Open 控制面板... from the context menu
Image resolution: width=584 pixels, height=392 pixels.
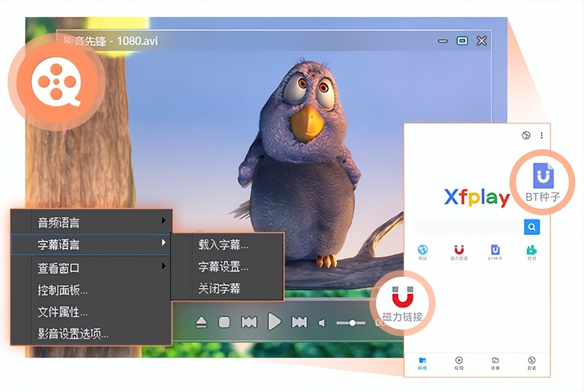[63, 290]
